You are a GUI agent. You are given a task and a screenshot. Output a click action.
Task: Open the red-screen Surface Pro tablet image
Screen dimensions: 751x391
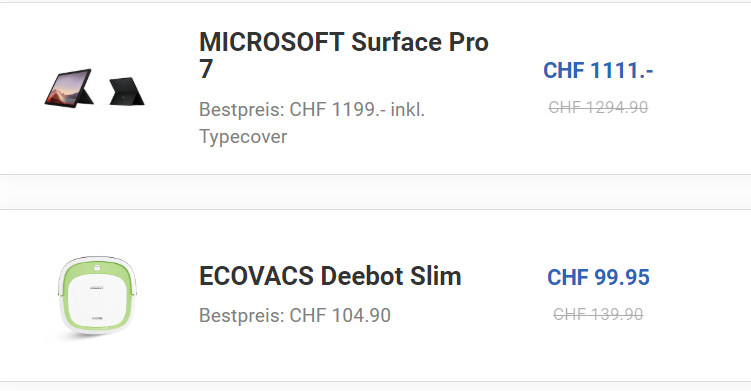coord(69,88)
